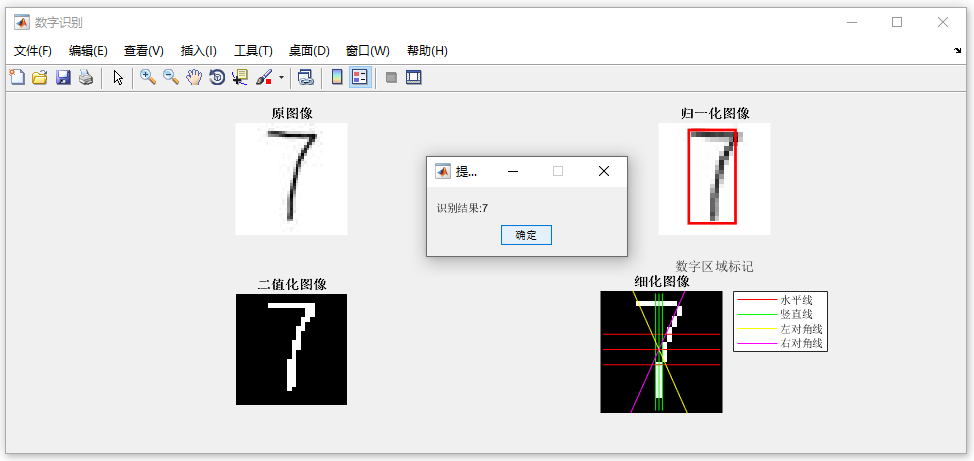Click the 原图像 digit image
The width and height of the screenshot is (974, 461).
[291, 179]
